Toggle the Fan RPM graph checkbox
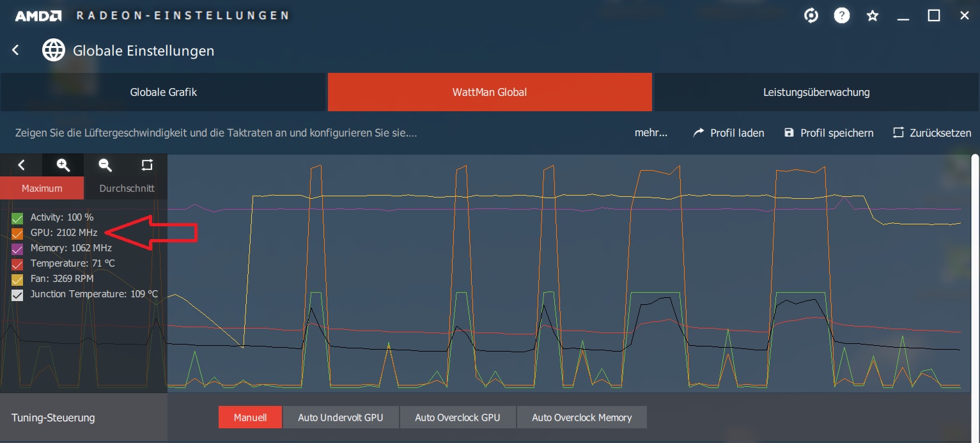Image resolution: width=980 pixels, height=443 pixels. point(17,279)
